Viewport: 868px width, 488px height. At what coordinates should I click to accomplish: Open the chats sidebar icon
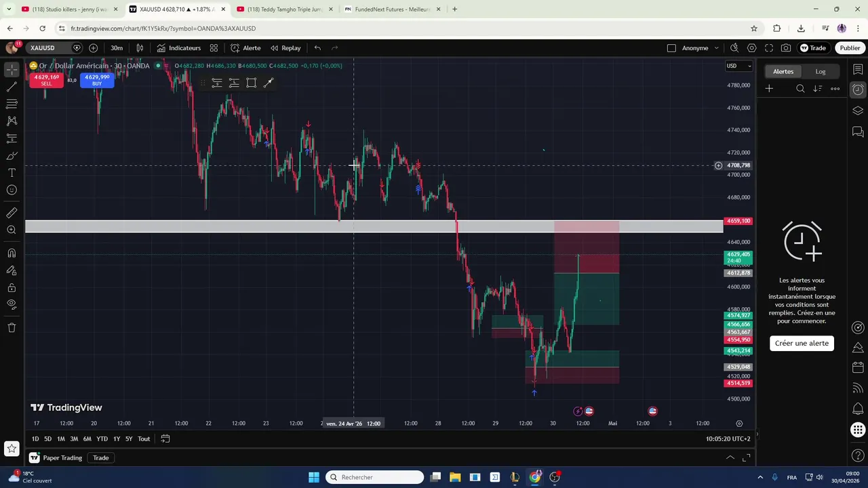(858, 131)
